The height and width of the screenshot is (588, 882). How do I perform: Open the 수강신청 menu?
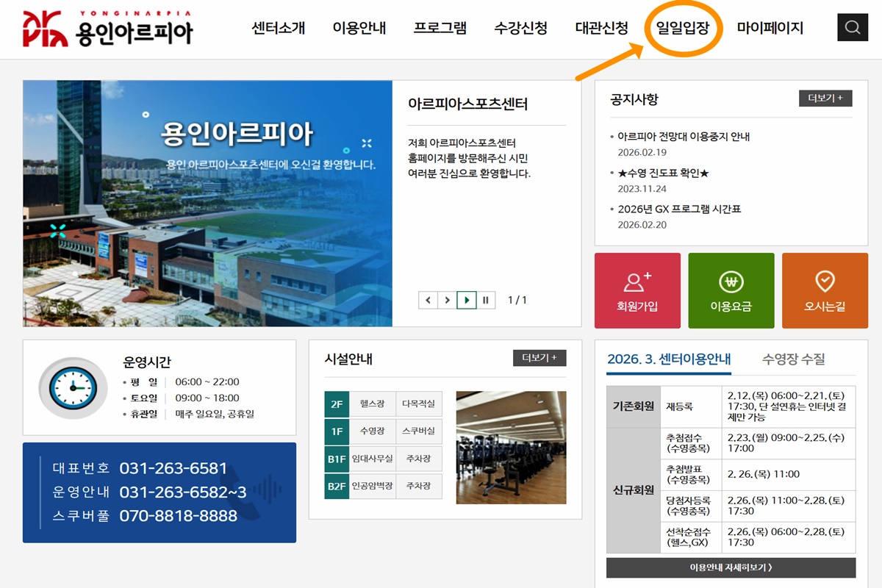point(520,29)
